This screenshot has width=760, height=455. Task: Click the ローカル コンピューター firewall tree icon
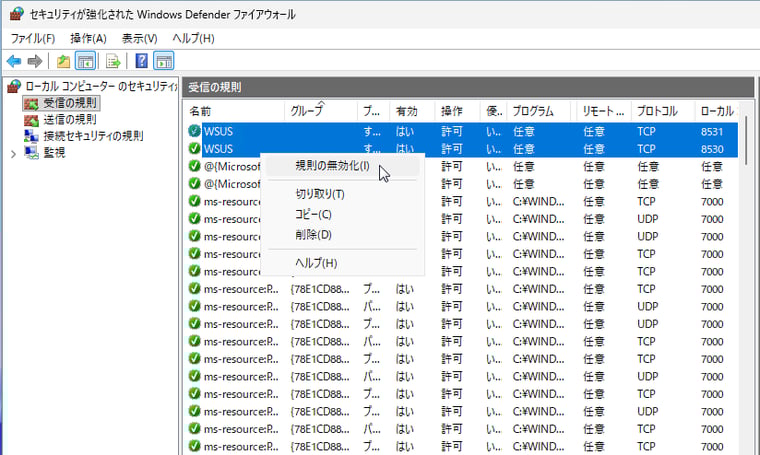[14, 86]
